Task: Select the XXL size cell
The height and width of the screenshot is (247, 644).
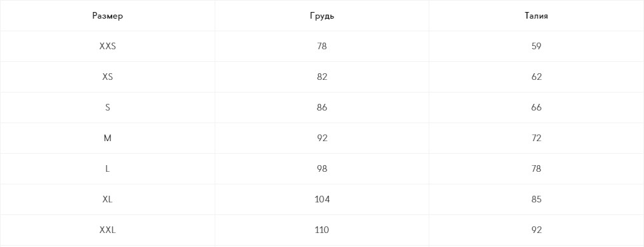Action: coord(107,230)
